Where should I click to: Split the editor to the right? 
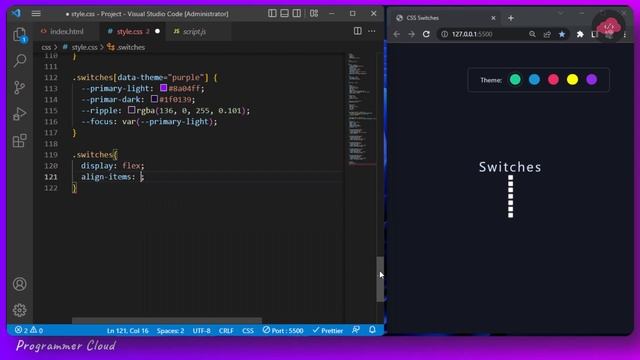(x=358, y=31)
